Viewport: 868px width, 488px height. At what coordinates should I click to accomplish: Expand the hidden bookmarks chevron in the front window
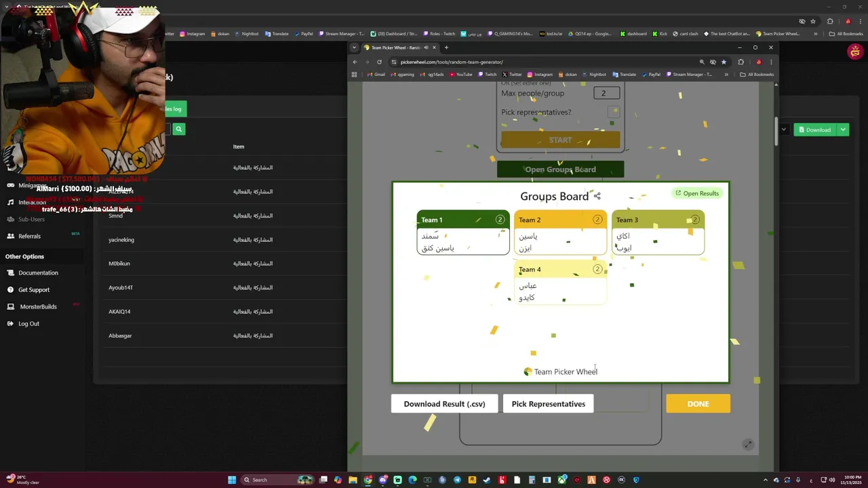click(726, 75)
